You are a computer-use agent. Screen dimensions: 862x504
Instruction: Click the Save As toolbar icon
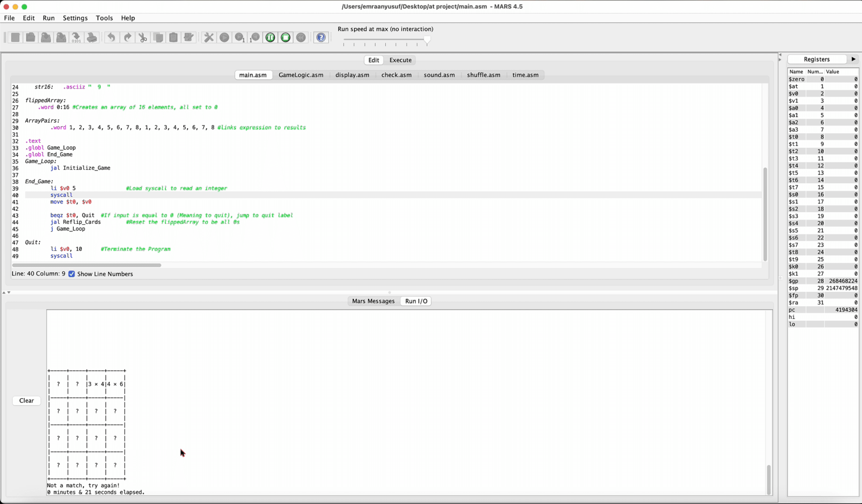pos(61,37)
